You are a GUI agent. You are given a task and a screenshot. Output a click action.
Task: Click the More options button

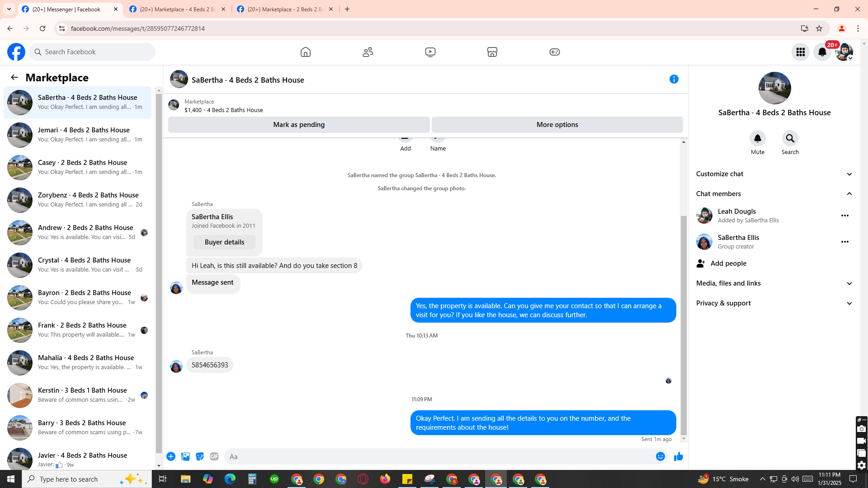[x=557, y=125]
